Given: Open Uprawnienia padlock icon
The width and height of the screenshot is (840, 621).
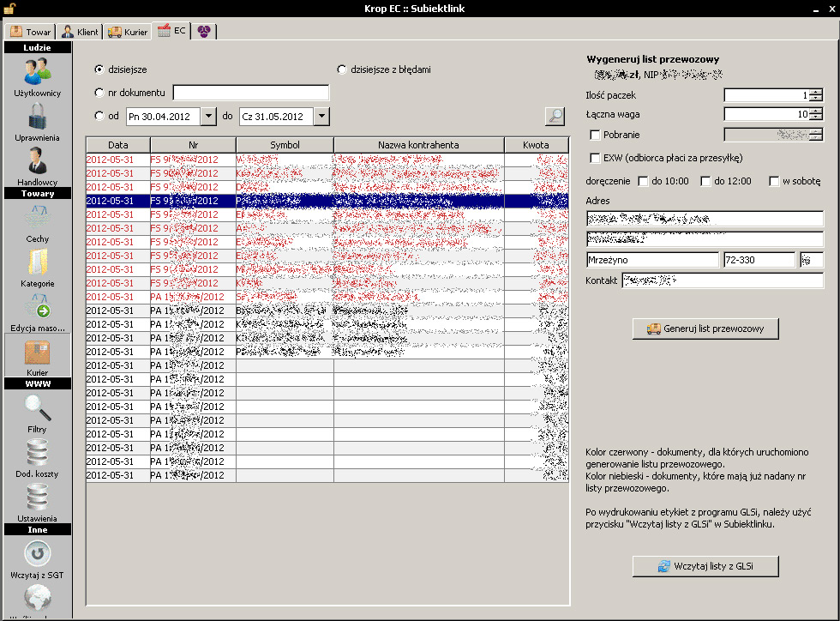Looking at the screenshot, I should (37, 118).
